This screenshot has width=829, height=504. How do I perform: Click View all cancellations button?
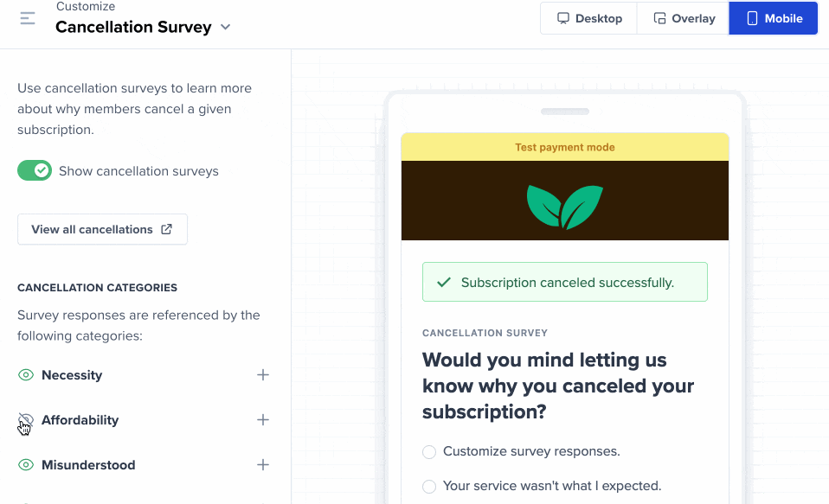coord(102,230)
